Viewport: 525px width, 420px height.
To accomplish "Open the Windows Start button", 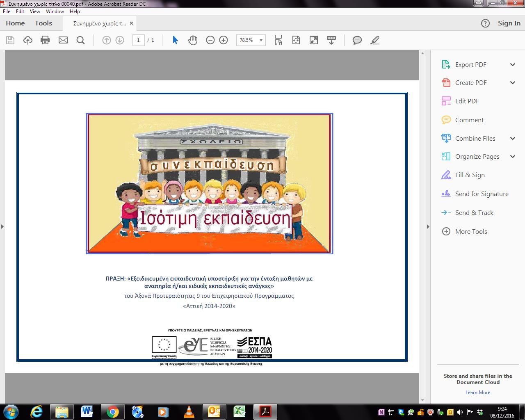I will pos(11,411).
